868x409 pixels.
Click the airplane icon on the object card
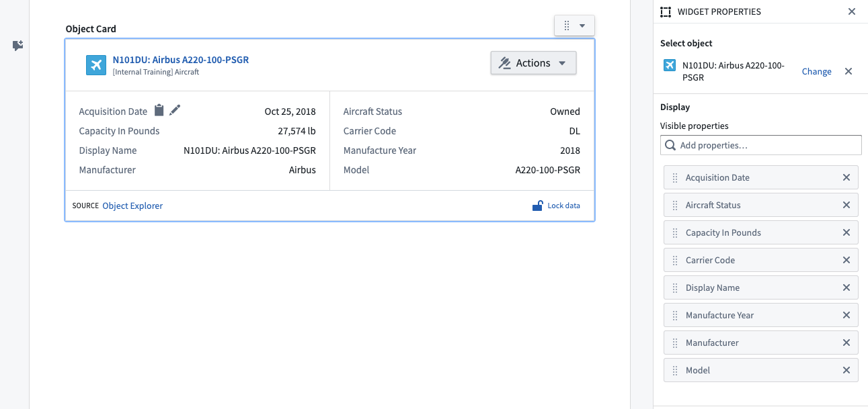[x=96, y=64]
